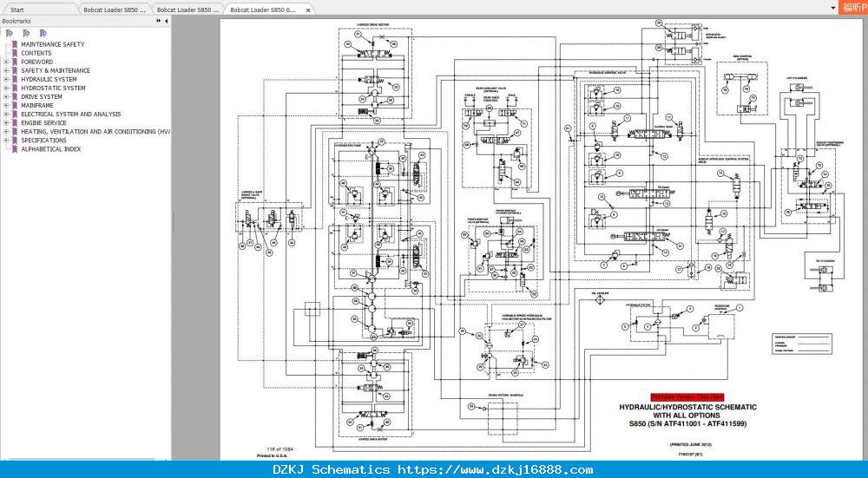The image size is (868, 478).
Task: Click the double-arrow icon in Bookmarks header
Action: pos(158,21)
